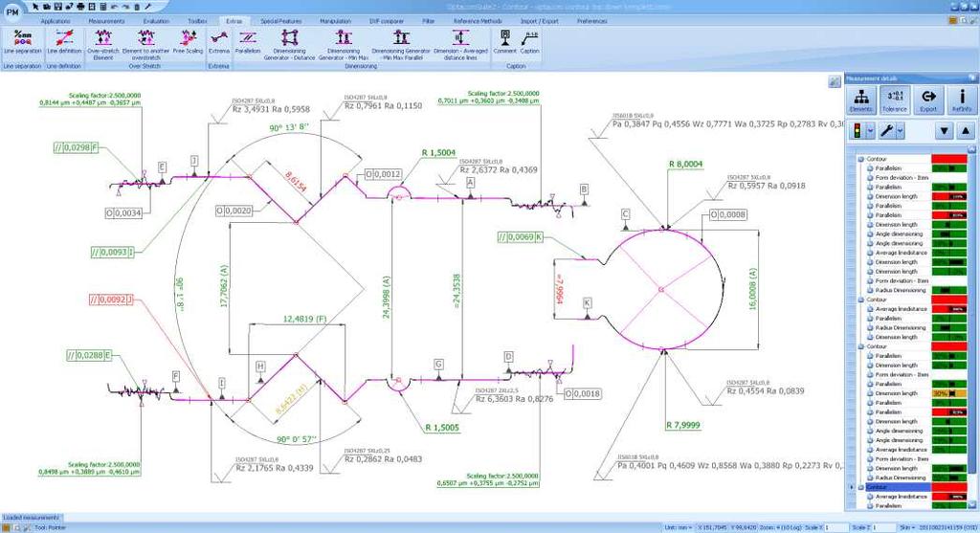Click the save disk icon in title bar

point(57,7)
